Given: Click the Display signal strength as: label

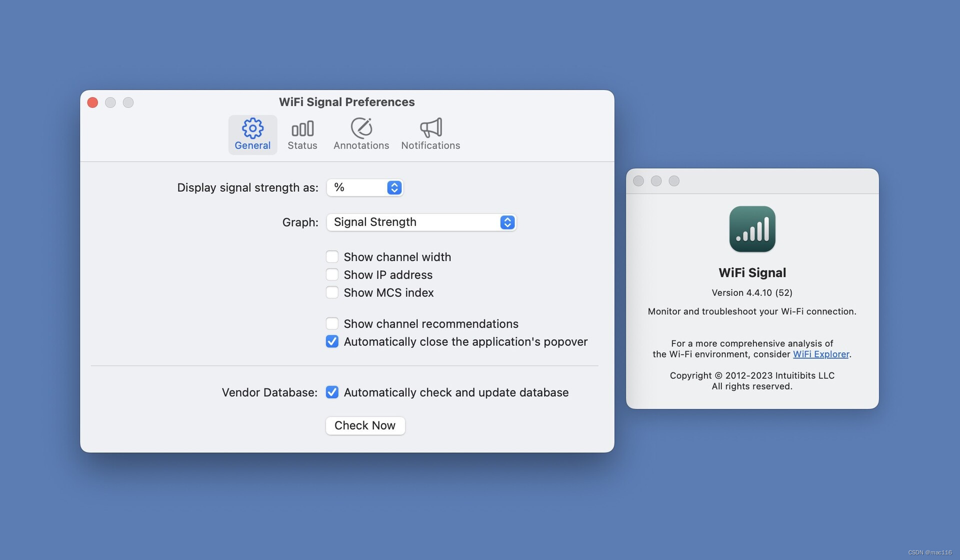Looking at the screenshot, I should click(247, 187).
